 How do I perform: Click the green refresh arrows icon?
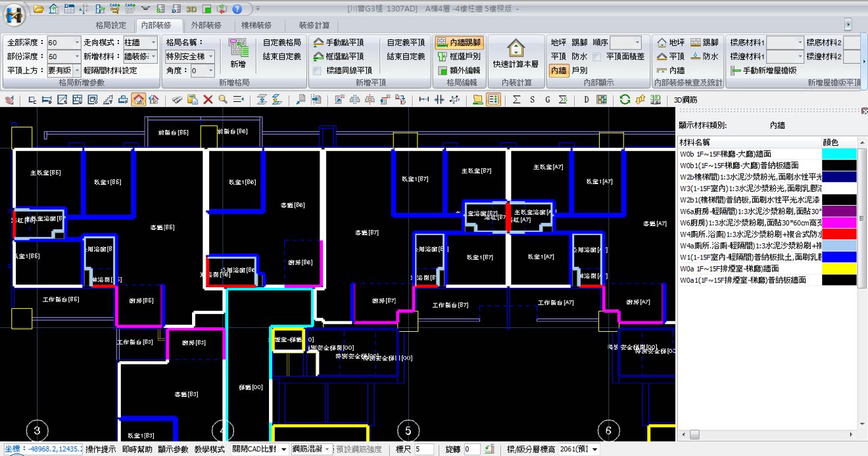click(625, 99)
